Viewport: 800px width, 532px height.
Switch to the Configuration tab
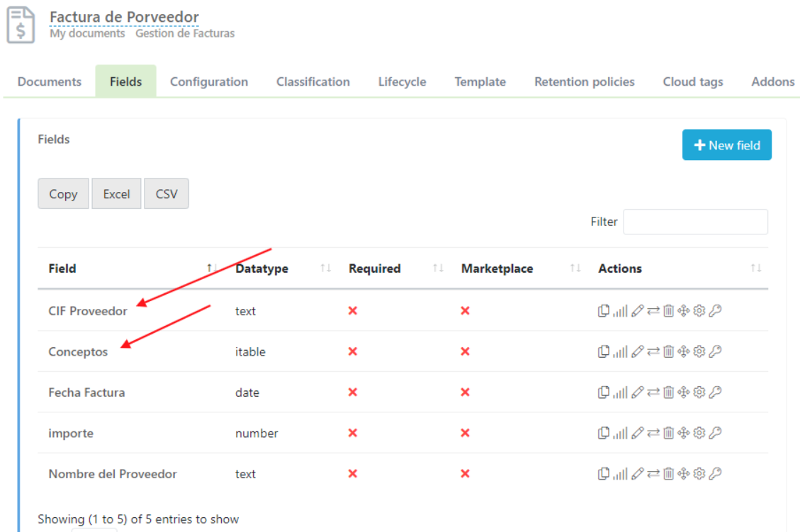[x=209, y=81]
